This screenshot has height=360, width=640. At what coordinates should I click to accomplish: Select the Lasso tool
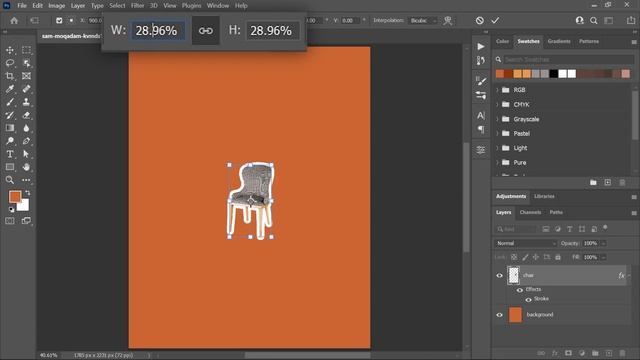tap(10, 63)
